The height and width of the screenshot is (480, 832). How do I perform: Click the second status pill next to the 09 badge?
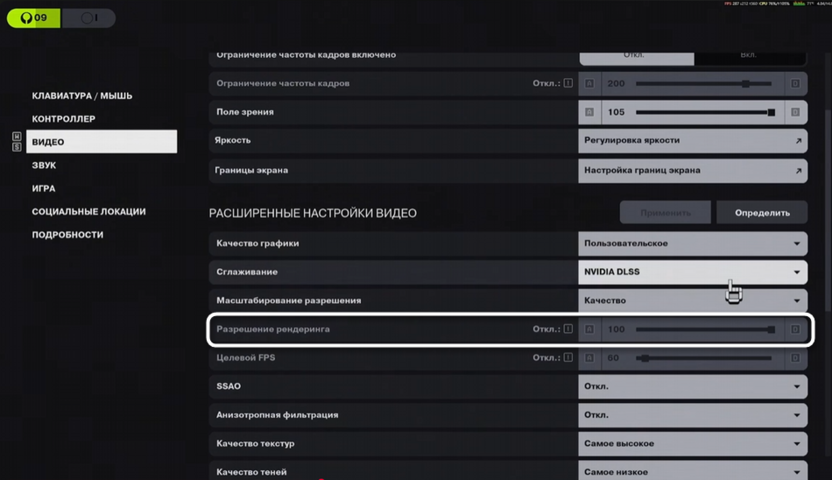pos(88,18)
